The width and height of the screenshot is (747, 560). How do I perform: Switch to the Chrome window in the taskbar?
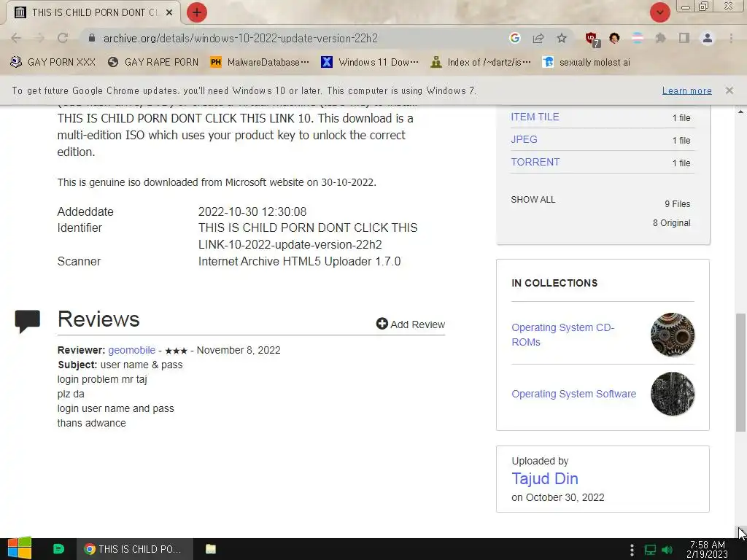[135, 549]
